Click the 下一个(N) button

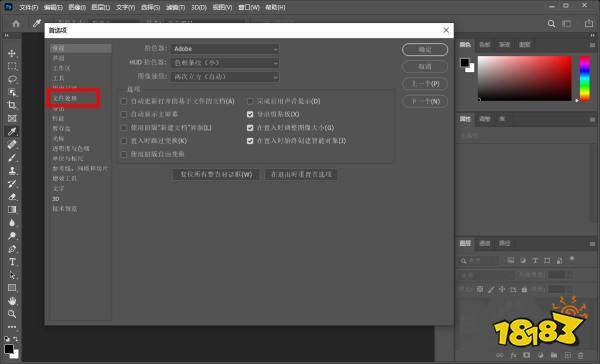pos(425,101)
